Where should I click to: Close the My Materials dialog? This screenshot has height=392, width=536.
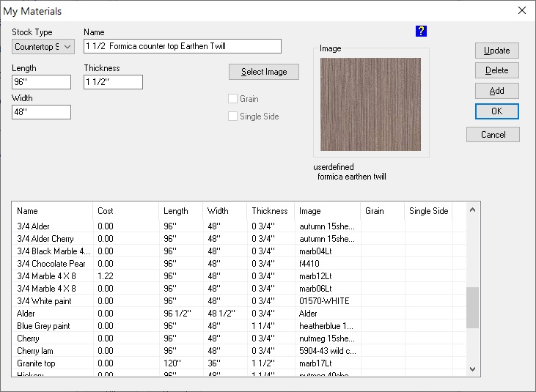521,10
